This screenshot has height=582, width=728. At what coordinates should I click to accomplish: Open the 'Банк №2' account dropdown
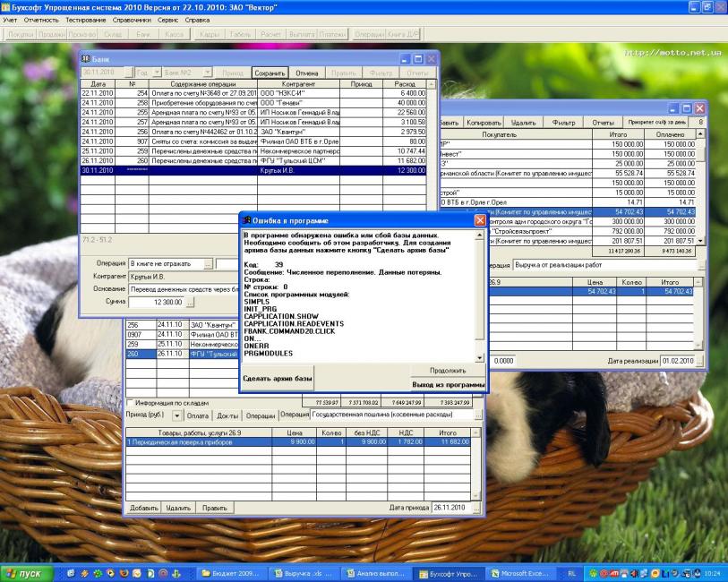pyautogui.click(x=206, y=72)
